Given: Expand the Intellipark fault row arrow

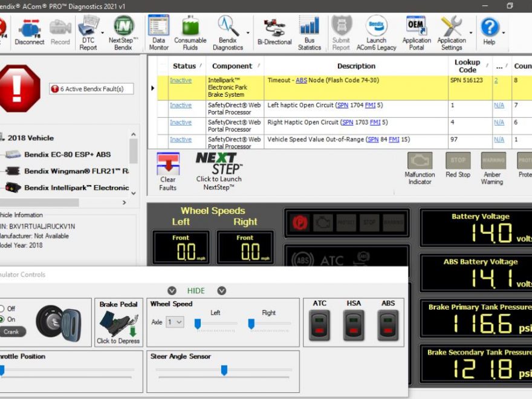Looking at the screenshot, I should tap(152, 88).
